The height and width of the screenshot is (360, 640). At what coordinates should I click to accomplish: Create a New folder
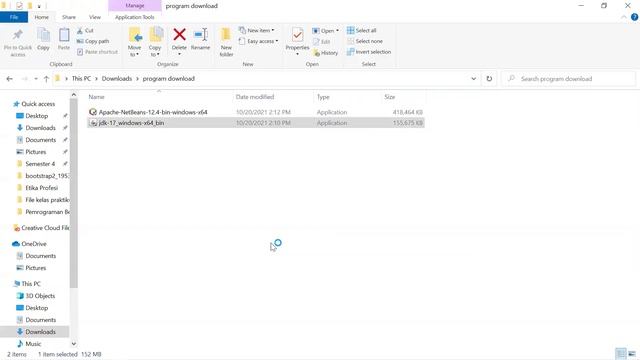pyautogui.click(x=226, y=42)
